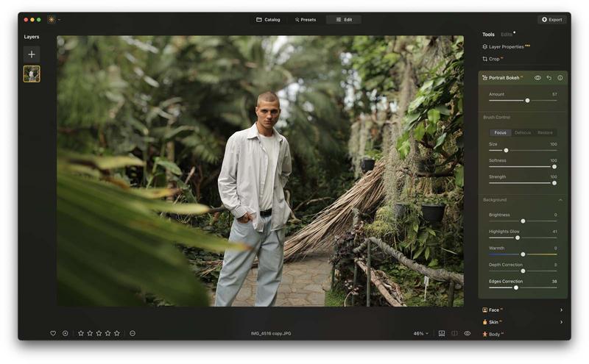
Task: Click the circle flag icon beside the heart
Action: pyautogui.click(x=65, y=333)
